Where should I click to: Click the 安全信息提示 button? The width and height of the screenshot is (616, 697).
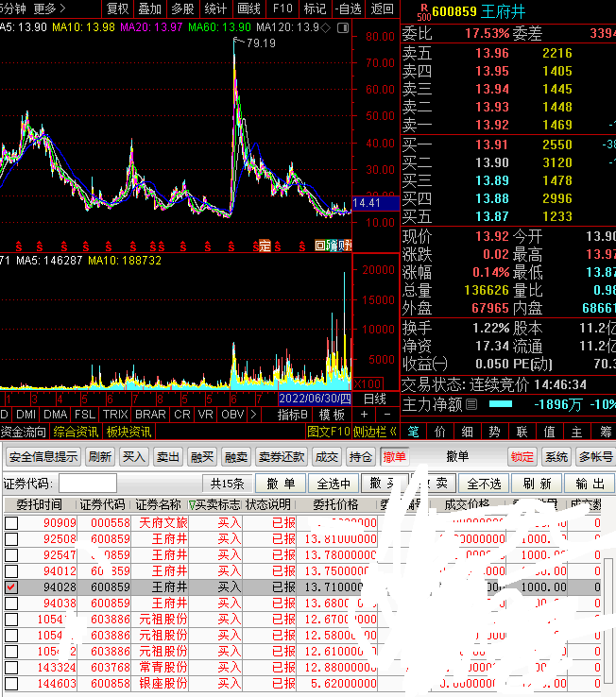click(43, 456)
